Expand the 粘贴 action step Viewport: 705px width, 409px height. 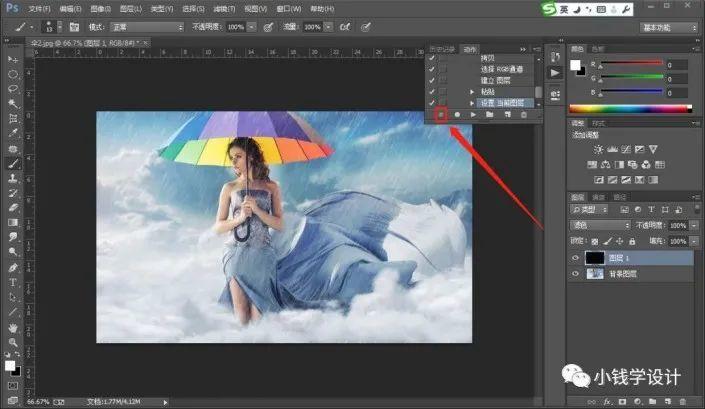(x=472, y=92)
